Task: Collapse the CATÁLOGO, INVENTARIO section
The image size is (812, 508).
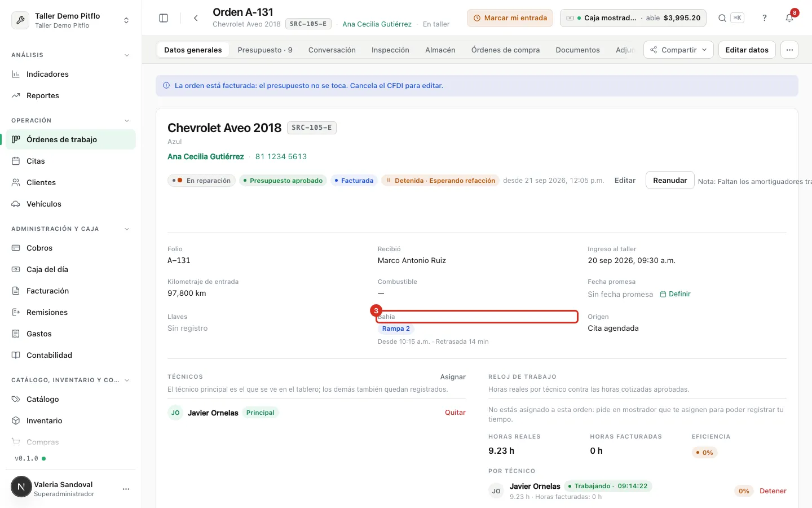Action: click(x=127, y=380)
